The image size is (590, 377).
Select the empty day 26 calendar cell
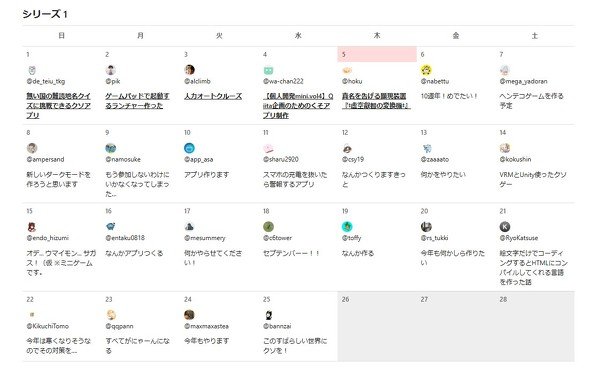tap(377, 326)
